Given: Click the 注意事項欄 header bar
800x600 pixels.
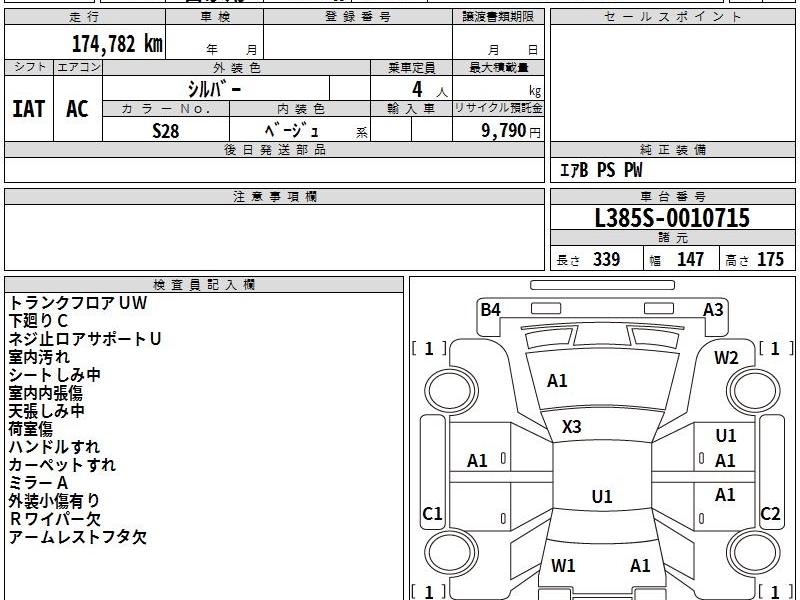Looking at the screenshot, I should [274, 196].
